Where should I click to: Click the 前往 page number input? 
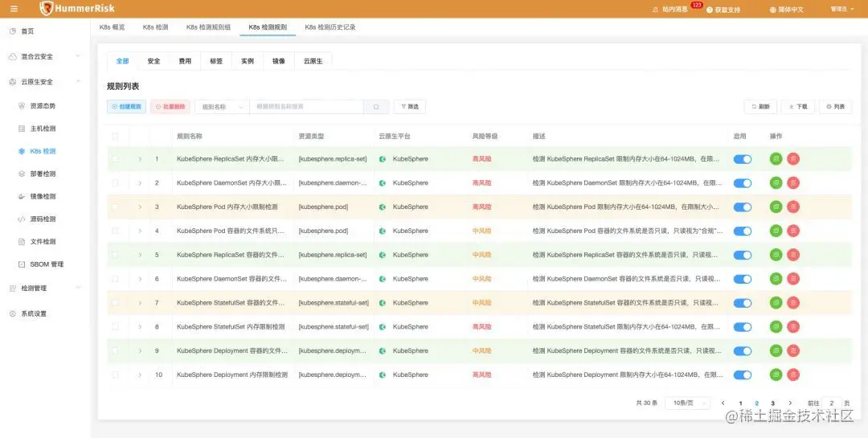[832, 403]
